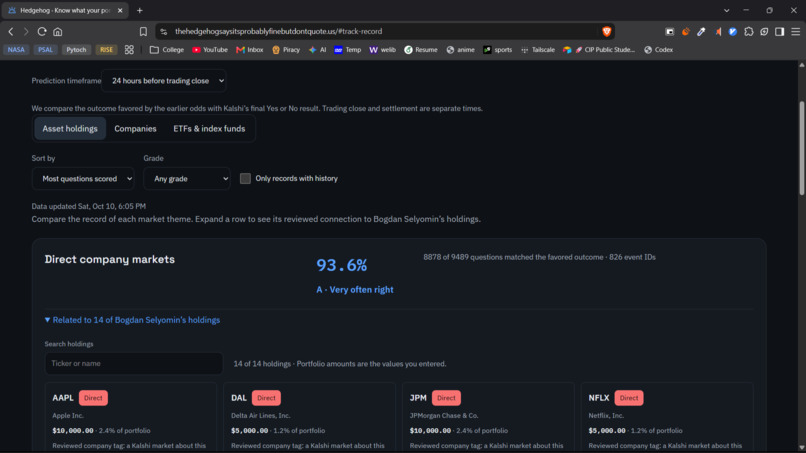Open the RISE bookmark group
The width and height of the screenshot is (806, 453).
[106, 50]
